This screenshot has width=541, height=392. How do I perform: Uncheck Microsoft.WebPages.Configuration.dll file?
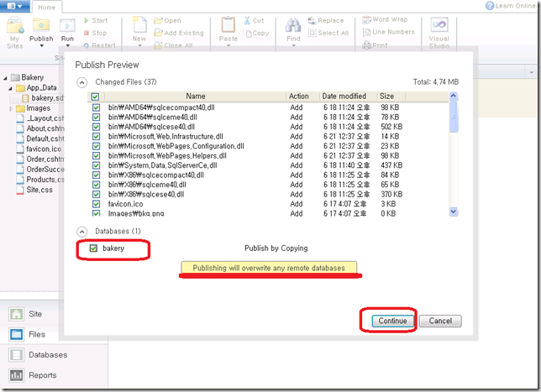[96, 146]
